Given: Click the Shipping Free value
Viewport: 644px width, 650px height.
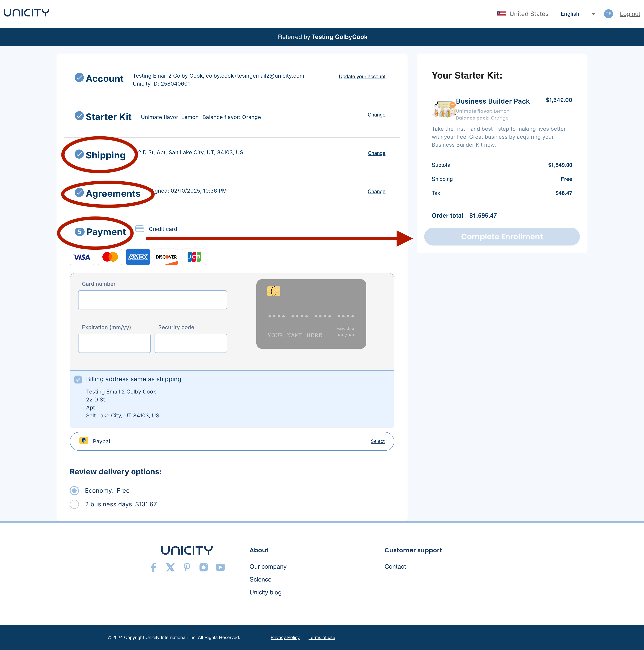Looking at the screenshot, I should 566,179.
